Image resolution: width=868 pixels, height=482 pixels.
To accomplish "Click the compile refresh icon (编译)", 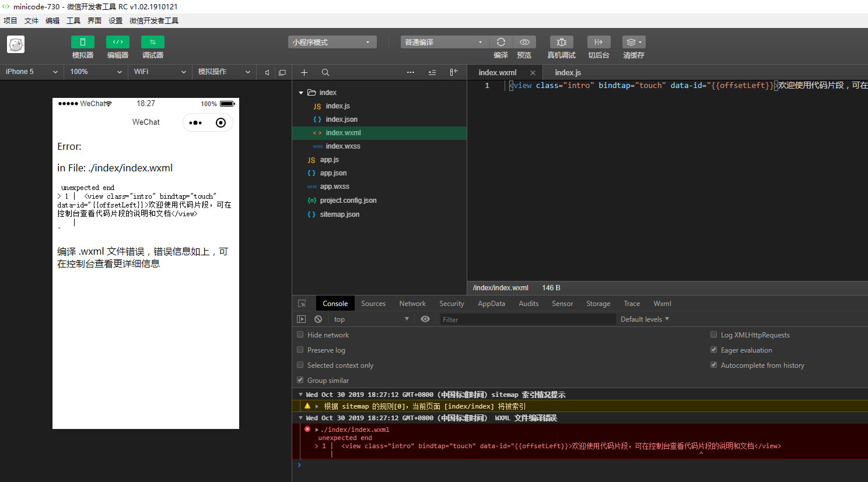I will 501,42.
